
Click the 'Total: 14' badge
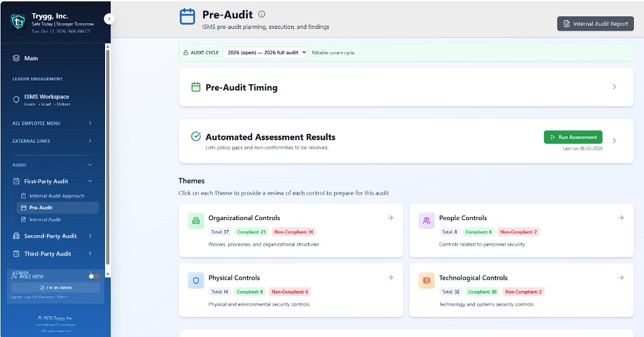(x=219, y=292)
